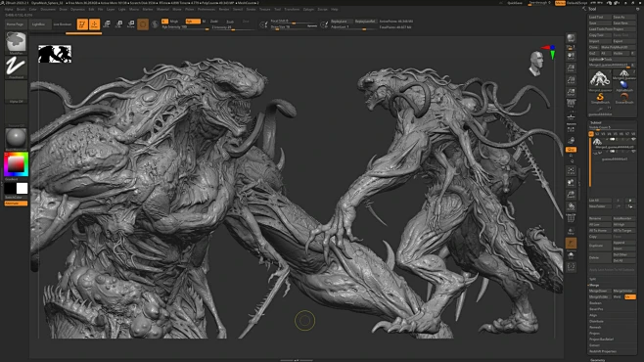The image size is (644, 362).
Task: Expand the Extract section
Action: [594, 345]
